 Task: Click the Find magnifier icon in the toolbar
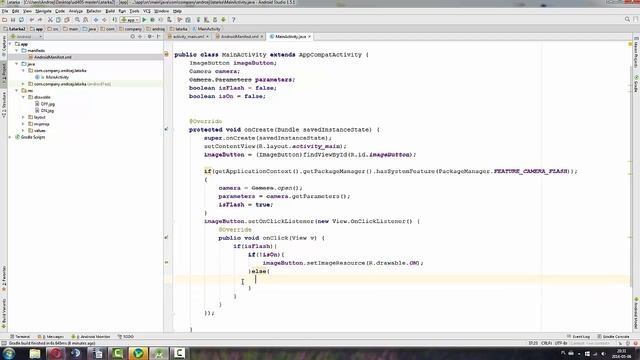click(77, 20)
